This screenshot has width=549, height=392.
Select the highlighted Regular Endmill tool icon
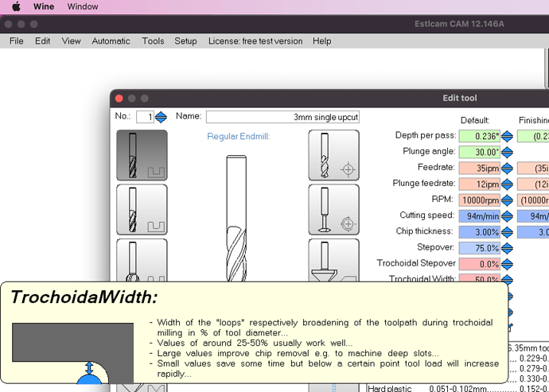(x=142, y=155)
